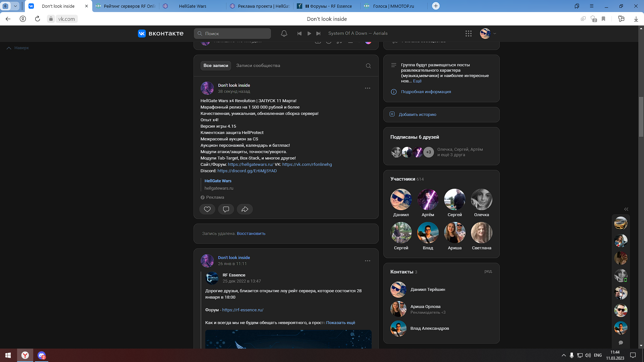Search posts on the community wall
Image resolution: width=644 pixels, height=362 pixels.
click(x=368, y=66)
